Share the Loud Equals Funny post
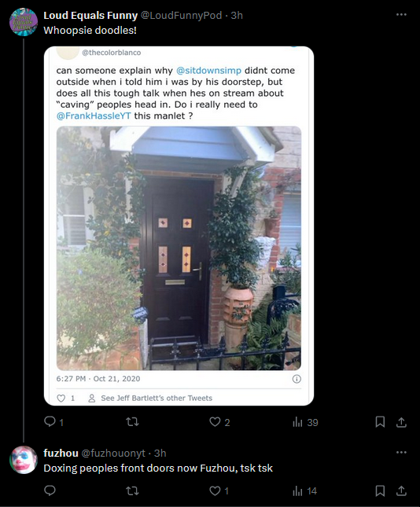This screenshot has width=420, height=507. click(401, 422)
